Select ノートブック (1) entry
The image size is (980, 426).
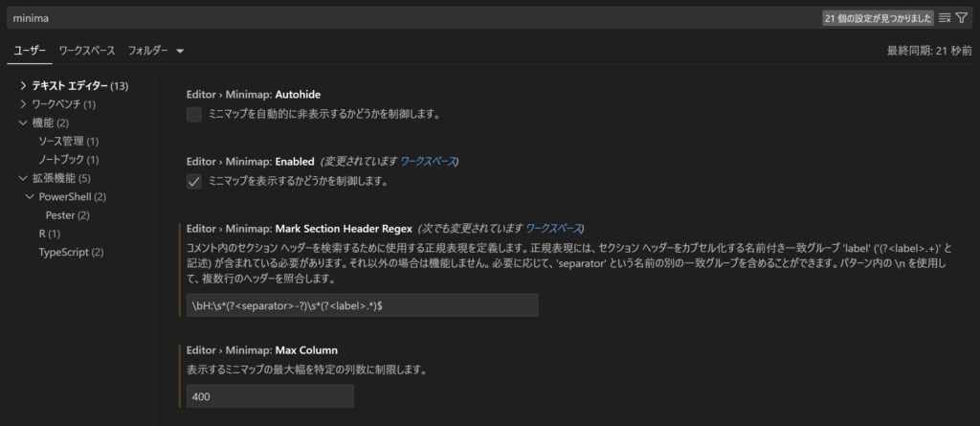[69, 160]
